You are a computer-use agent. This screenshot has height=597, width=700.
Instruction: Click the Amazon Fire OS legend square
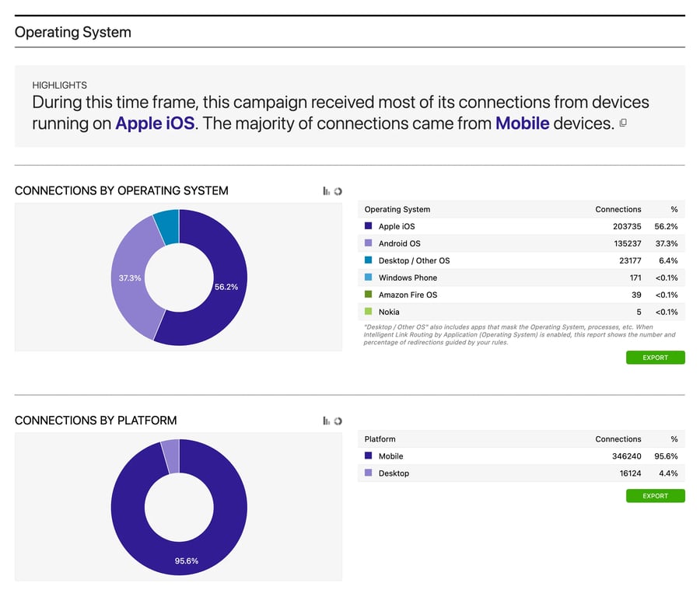369,295
